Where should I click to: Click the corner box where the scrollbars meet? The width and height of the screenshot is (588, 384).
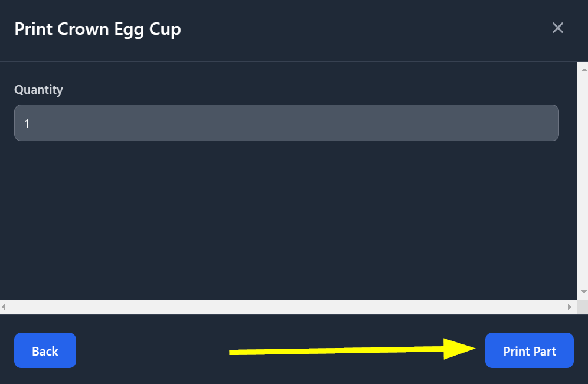click(x=582, y=307)
